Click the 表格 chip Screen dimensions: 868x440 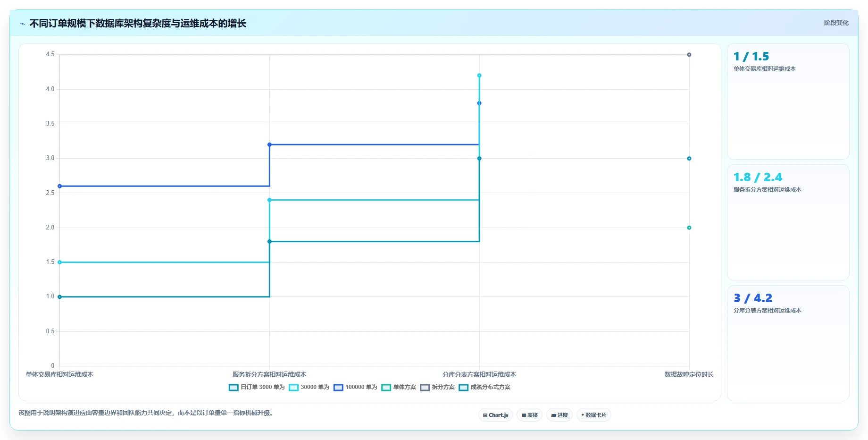529,415
